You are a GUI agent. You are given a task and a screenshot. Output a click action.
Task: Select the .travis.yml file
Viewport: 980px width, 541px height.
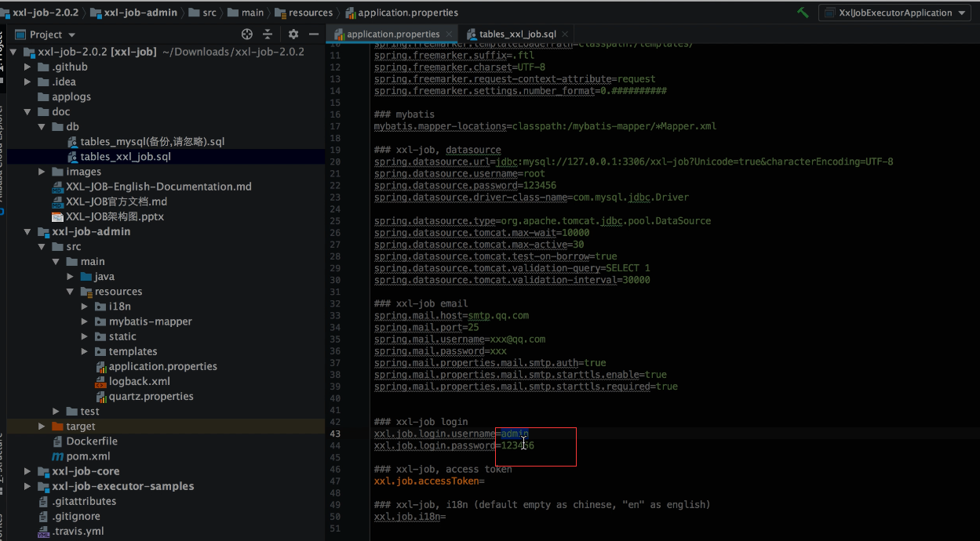78,531
